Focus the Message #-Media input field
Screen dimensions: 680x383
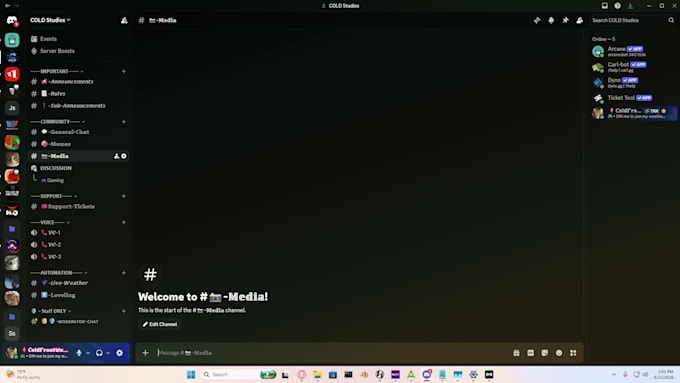pyautogui.click(x=332, y=353)
